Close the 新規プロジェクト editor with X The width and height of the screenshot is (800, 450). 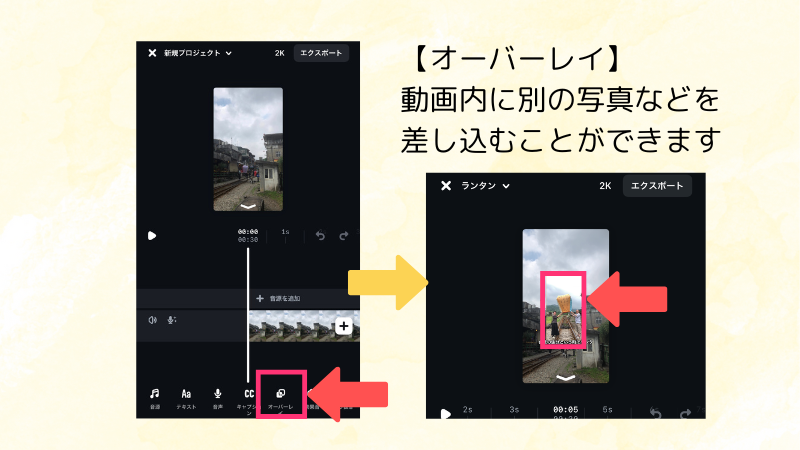tap(152, 53)
